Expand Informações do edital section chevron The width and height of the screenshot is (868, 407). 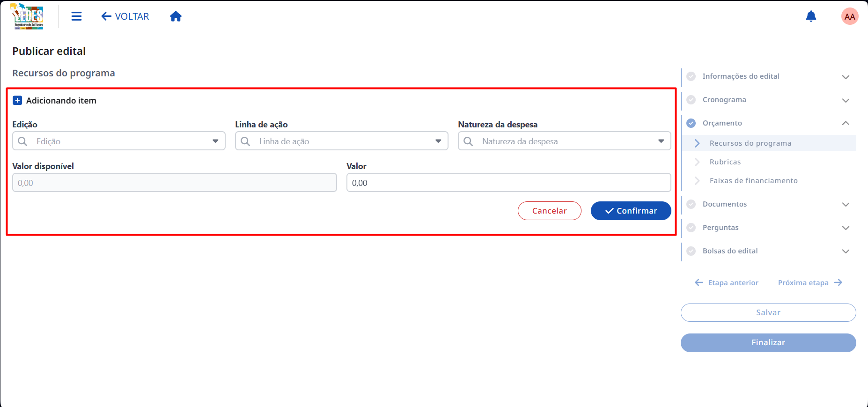(846, 77)
